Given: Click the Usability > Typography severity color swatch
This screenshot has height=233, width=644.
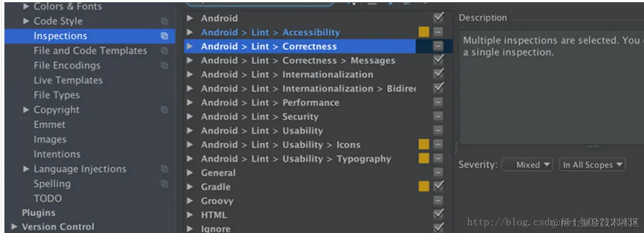Looking at the screenshot, I should [x=424, y=159].
